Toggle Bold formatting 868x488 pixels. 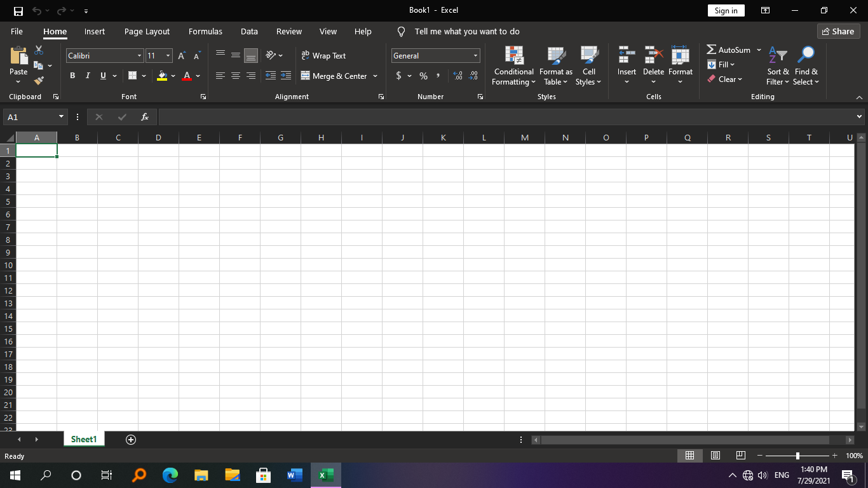pos(72,76)
